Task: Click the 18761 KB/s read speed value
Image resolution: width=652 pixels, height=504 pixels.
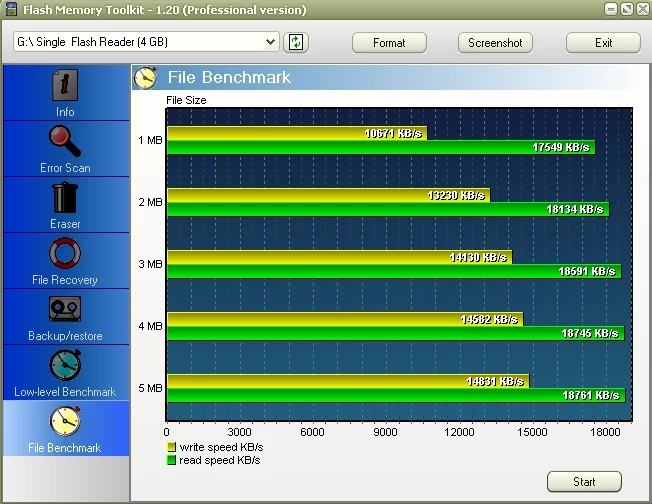Action: click(x=591, y=395)
